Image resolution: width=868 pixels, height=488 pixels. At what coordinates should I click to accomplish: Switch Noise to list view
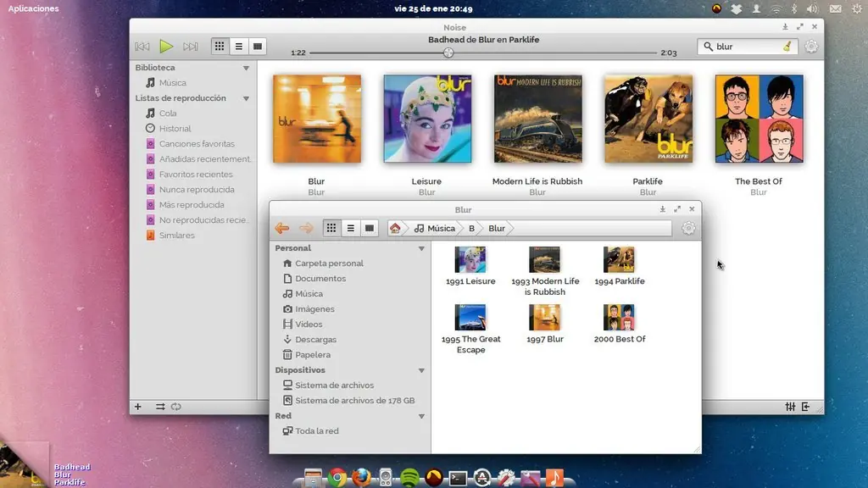click(238, 47)
